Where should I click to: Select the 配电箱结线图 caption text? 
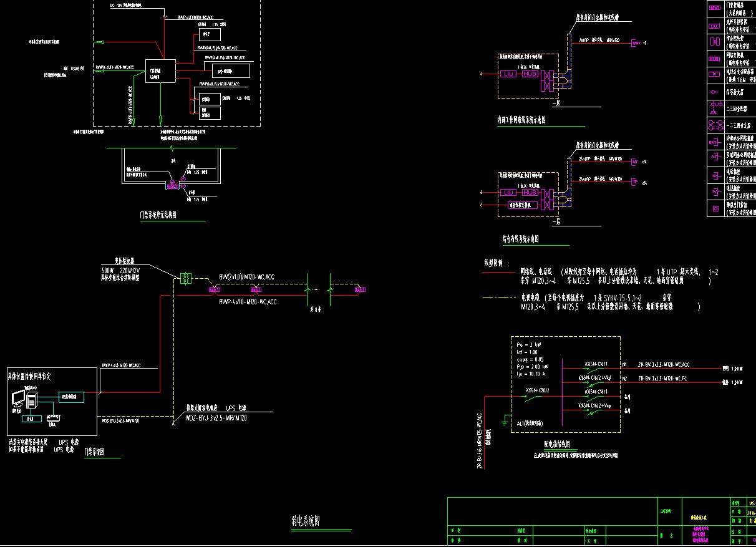click(x=557, y=445)
